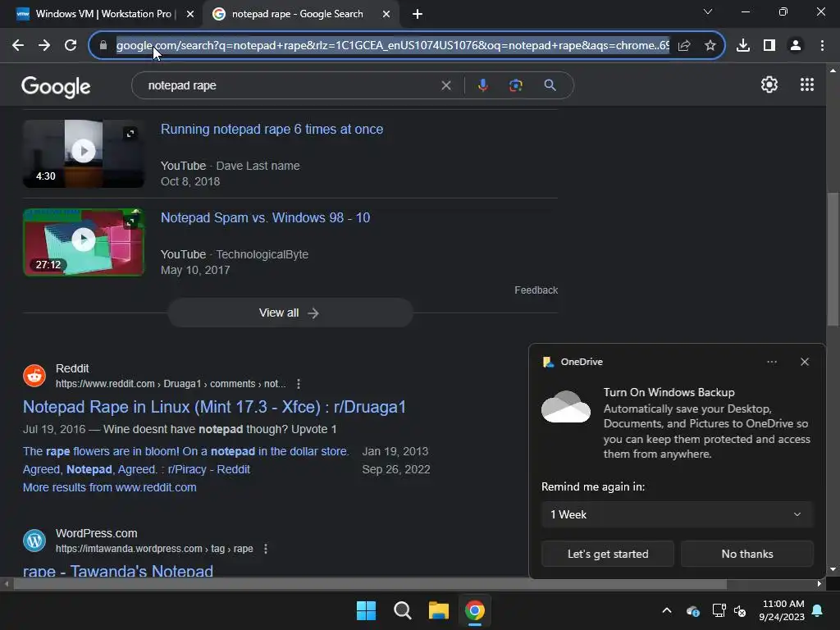Start voice search with the microphone icon
Viewport: 840px width, 630px height.
click(482, 85)
